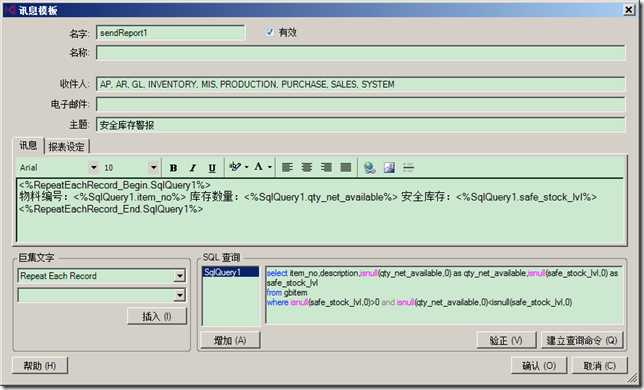The height and width of the screenshot is (390, 644).
Task: Open the Arial font dropdown
Action: (x=94, y=167)
